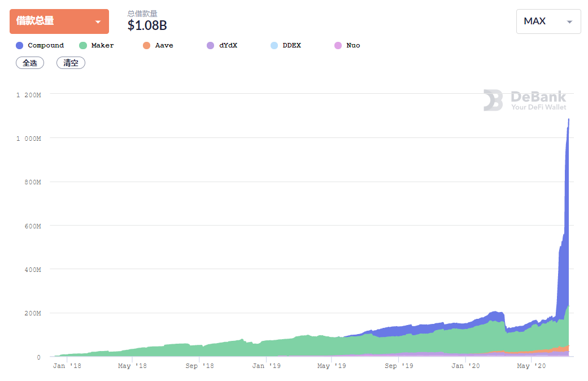The height and width of the screenshot is (381, 588).
Task: Click the 1 000M y-axis label
Action: click(x=28, y=138)
